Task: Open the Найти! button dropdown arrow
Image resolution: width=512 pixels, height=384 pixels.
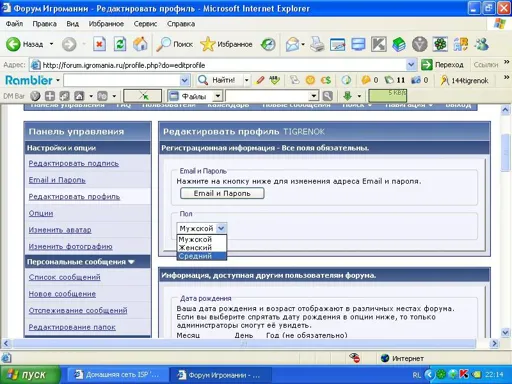Action: tap(246, 80)
